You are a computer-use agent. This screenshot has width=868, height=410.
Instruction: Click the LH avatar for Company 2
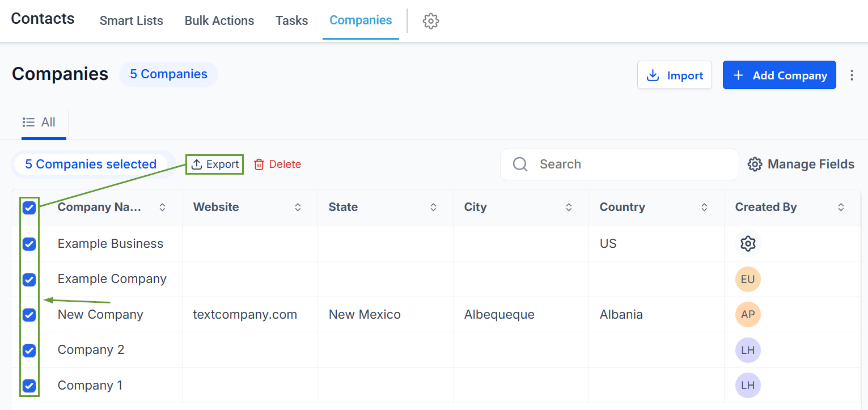(x=748, y=350)
